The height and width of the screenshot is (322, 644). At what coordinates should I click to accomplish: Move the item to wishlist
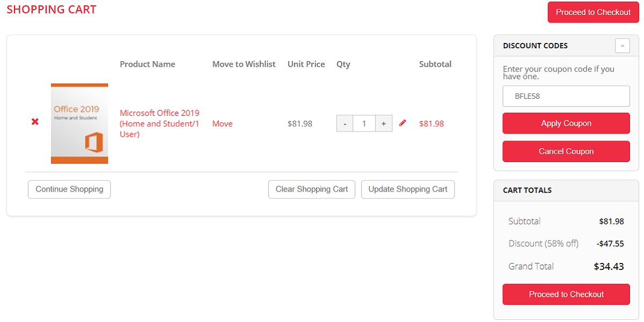222,124
